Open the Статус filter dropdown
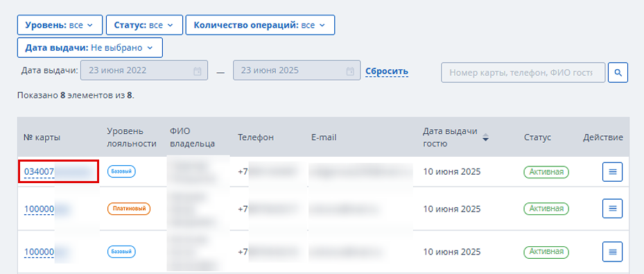The width and height of the screenshot is (644, 274). pyautogui.click(x=145, y=25)
